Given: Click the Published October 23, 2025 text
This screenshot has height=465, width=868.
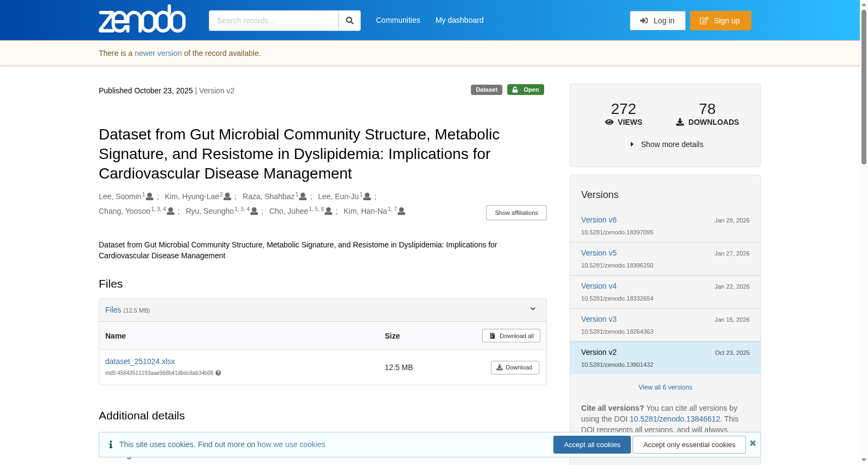Looking at the screenshot, I should click(146, 91).
